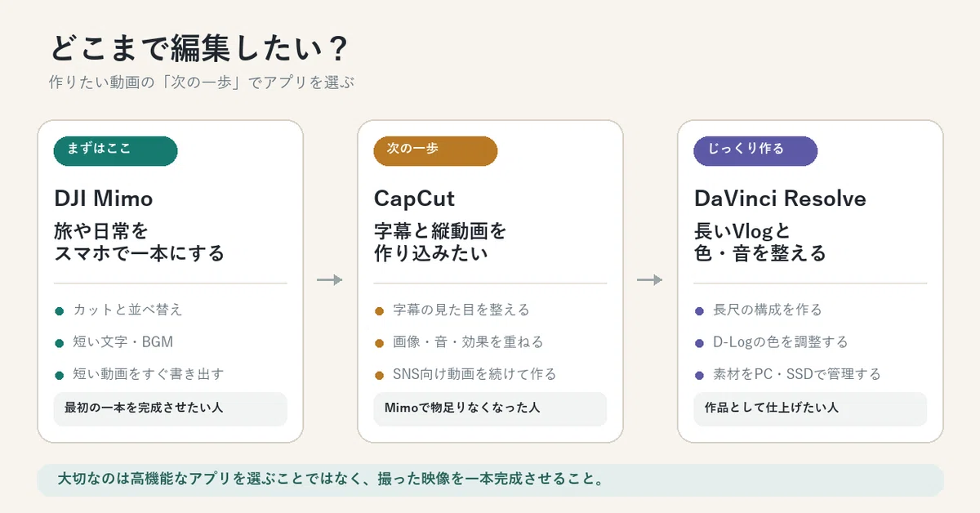This screenshot has height=513, width=980.
Task: Click the 作品として仕上げたい人 box
Action: pyautogui.click(x=811, y=409)
